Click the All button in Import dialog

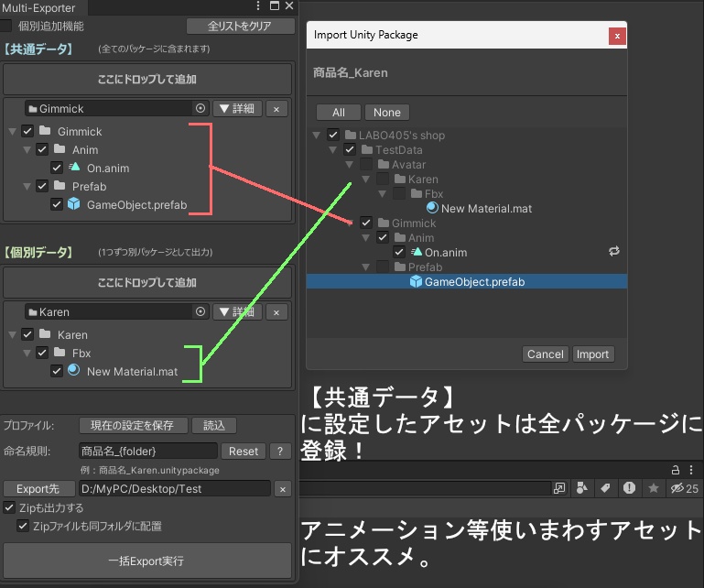(339, 113)
